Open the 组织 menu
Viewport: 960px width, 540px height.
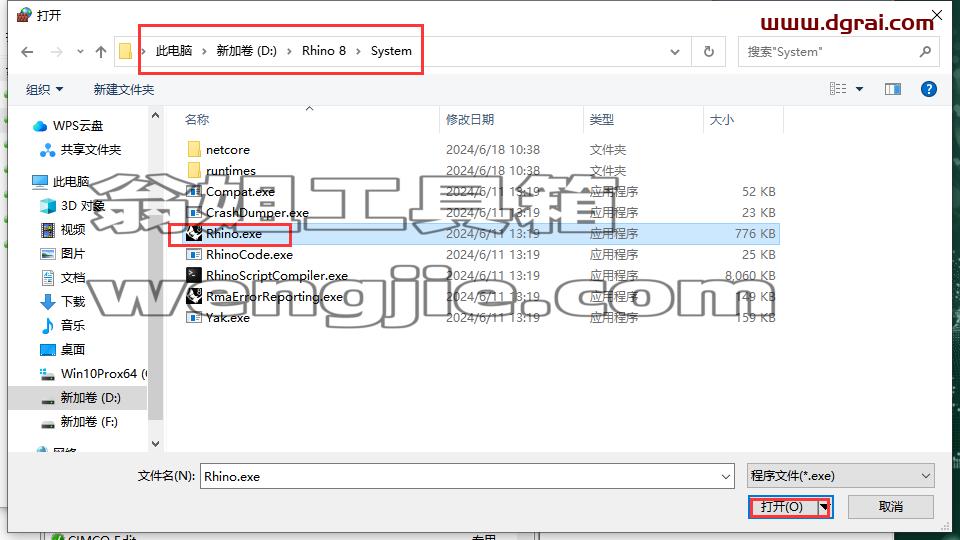click(44, 89)
